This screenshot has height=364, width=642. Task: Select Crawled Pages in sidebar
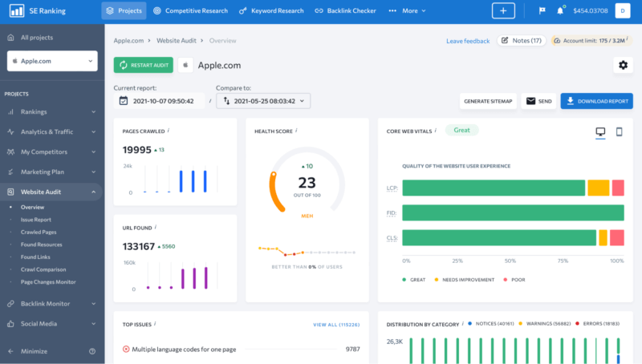(x=39, y=232)
